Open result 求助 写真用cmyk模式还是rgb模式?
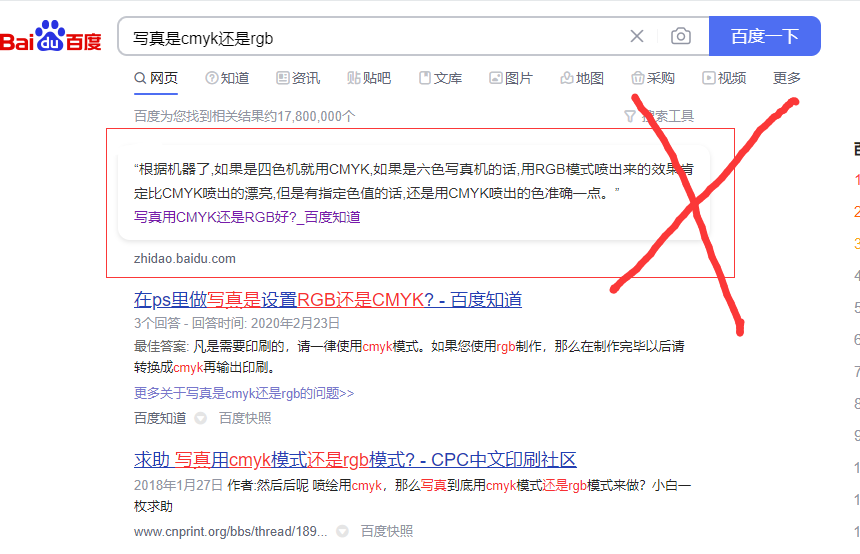This screenshot has width=860, height=554. tap(355, 460)
